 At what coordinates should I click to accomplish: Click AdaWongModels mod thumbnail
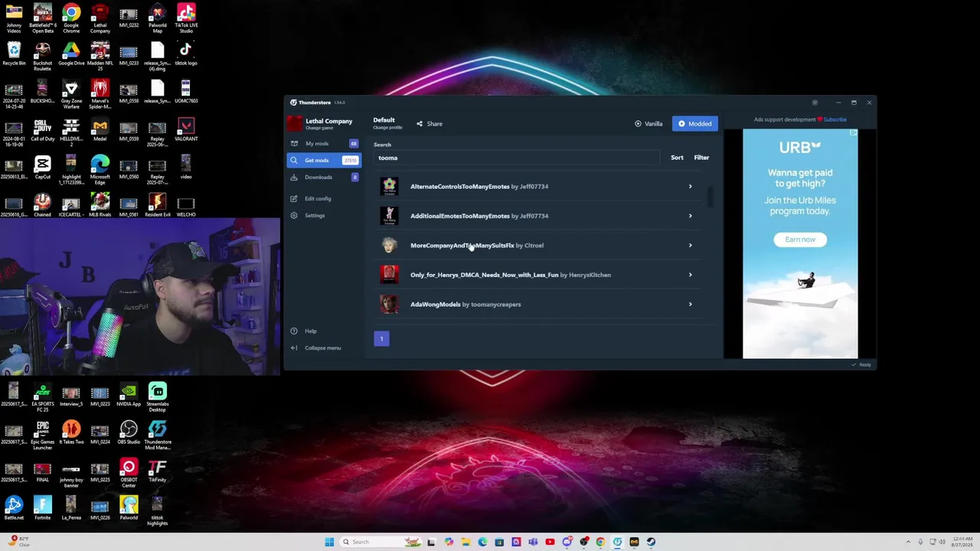(389, 304)
